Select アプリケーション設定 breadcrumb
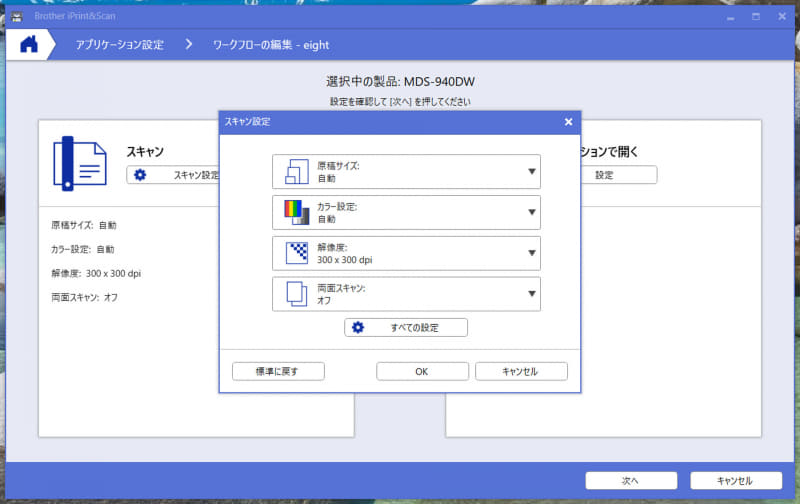The width and height of the screenshot is (800, 504). [120, 45]
